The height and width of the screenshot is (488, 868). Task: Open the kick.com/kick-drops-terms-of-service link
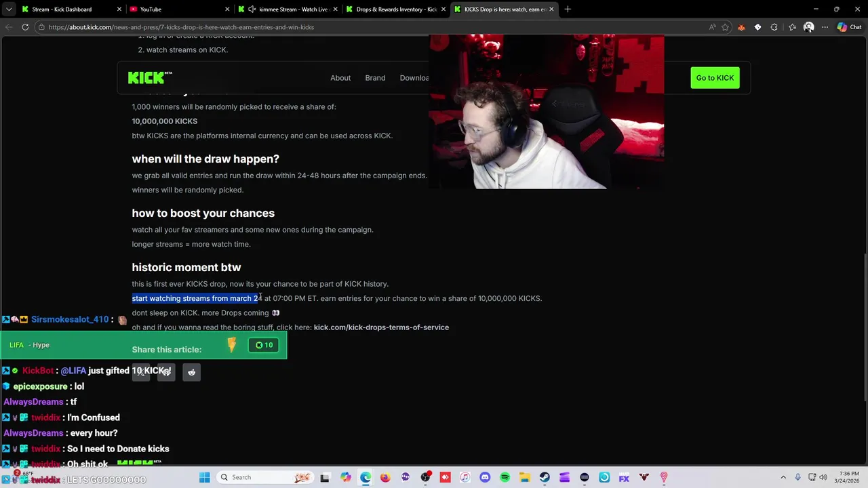[x=381, y=327]
